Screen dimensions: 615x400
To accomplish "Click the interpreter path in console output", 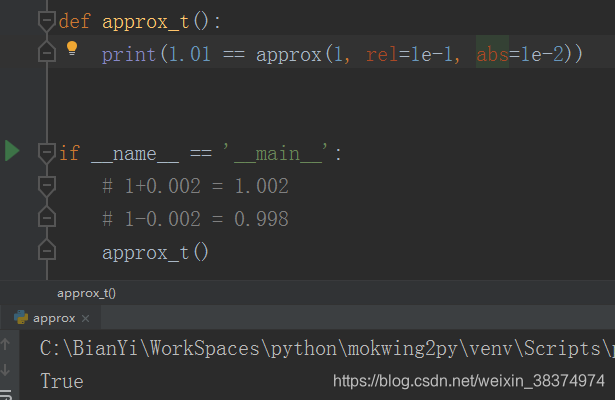I will [x=327, y=349].
